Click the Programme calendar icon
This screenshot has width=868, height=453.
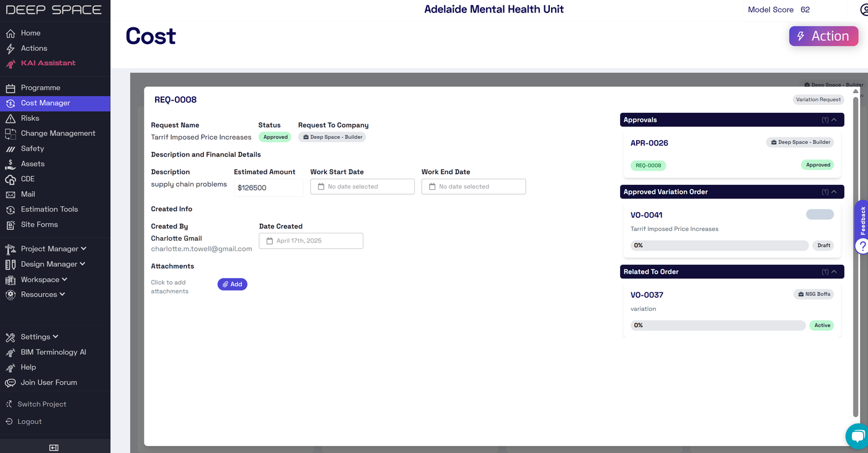11,88
